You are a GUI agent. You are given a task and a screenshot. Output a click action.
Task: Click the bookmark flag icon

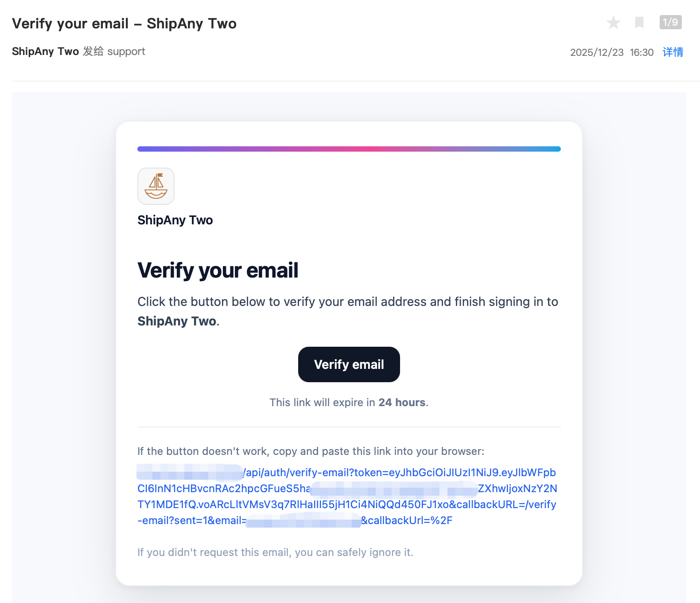639,23
